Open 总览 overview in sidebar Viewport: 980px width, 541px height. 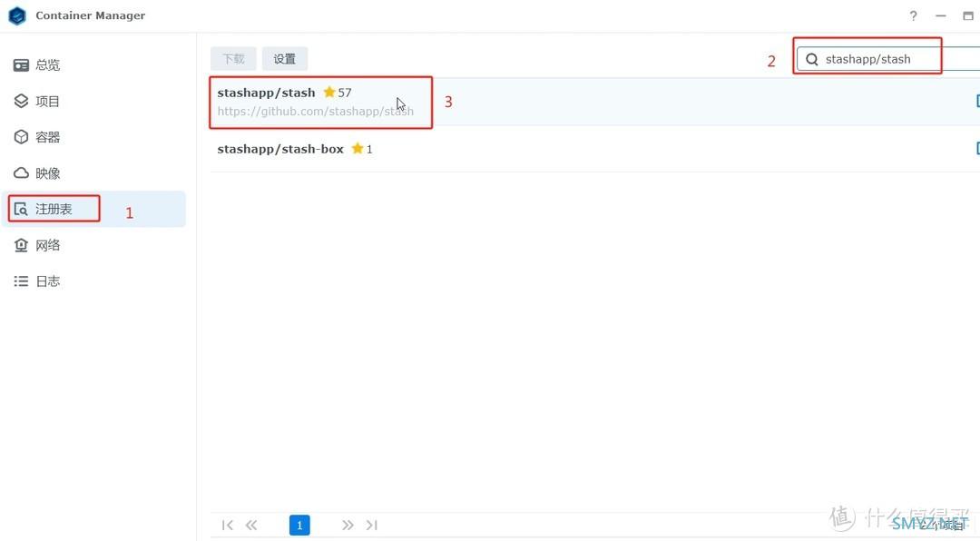click(93, 65)
